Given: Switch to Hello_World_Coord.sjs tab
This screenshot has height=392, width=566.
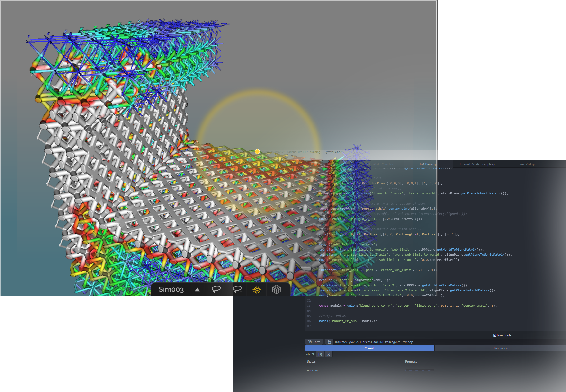Looking at the screenshot, I should tap(379, 164).
